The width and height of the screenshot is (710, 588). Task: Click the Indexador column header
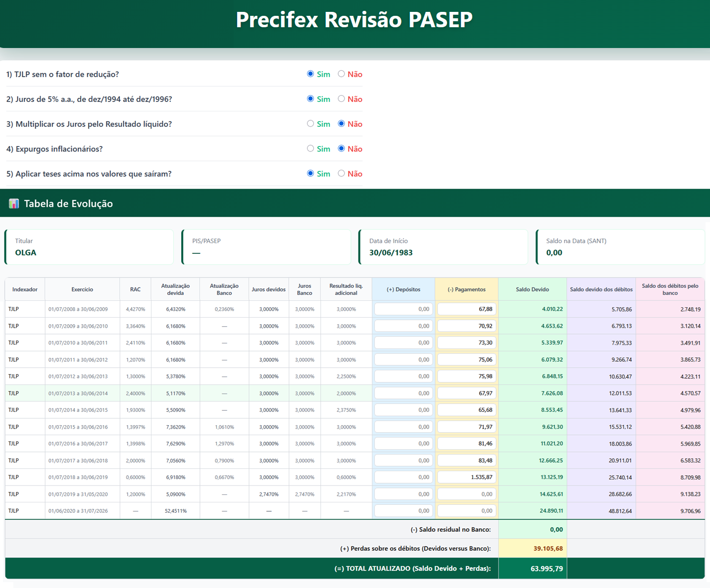click(x=25, y=290)
